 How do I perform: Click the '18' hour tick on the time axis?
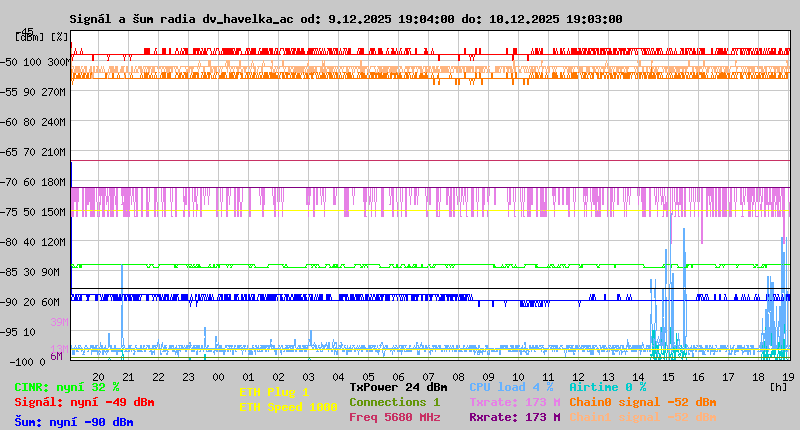click(758, 377)
